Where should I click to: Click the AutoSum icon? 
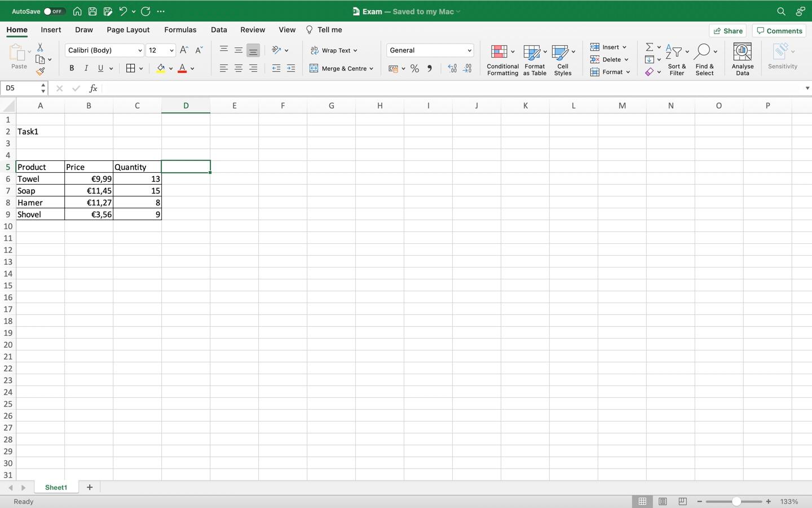pos(648,47)
